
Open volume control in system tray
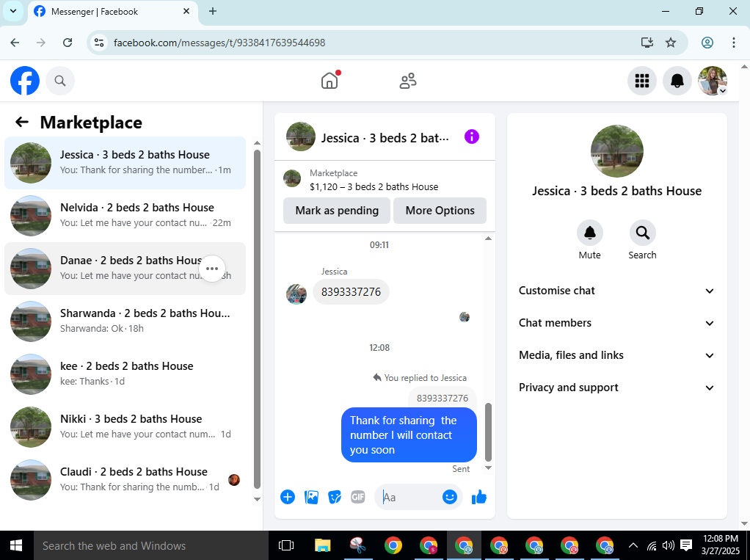[669, 545]
